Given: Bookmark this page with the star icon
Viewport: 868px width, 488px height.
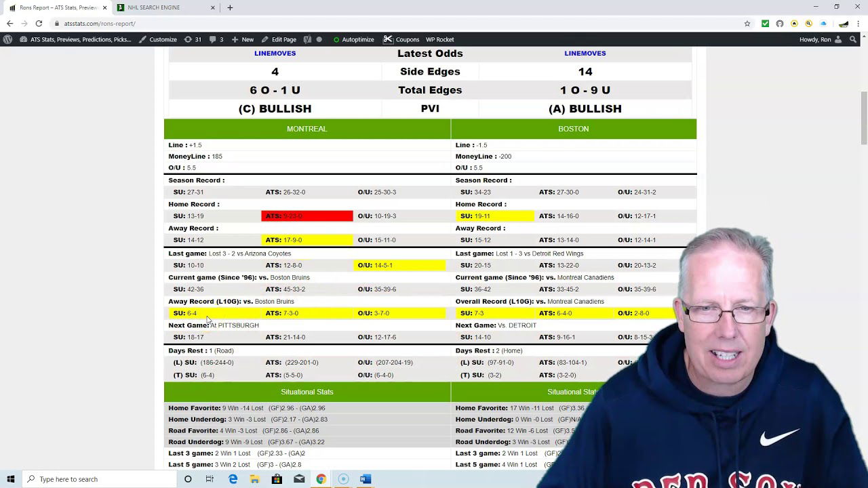Looking at the screenshot, I should (747, 24).
